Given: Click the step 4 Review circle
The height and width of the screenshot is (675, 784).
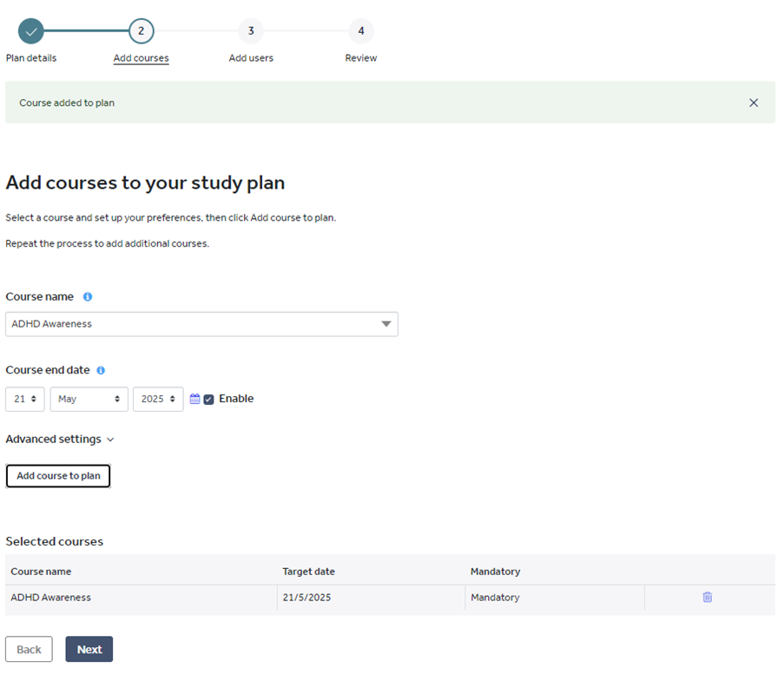Looking at the screenshot, I should [361, 30].
